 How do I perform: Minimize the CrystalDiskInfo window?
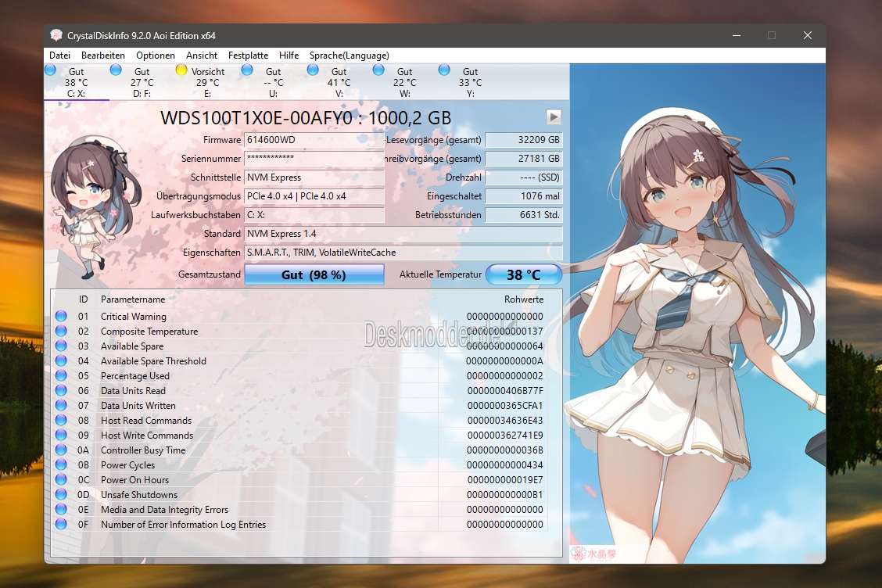pyautogui.click(x=737, y=35)
